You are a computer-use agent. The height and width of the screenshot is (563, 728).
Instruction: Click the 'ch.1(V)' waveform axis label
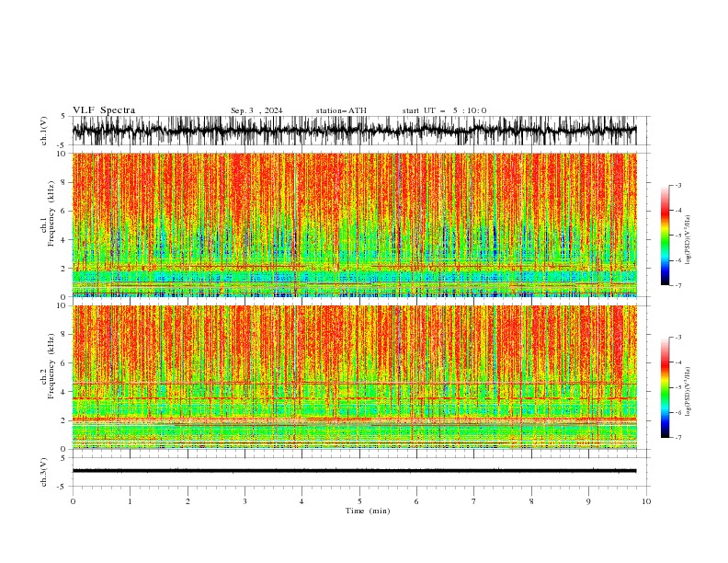[44, 131]
